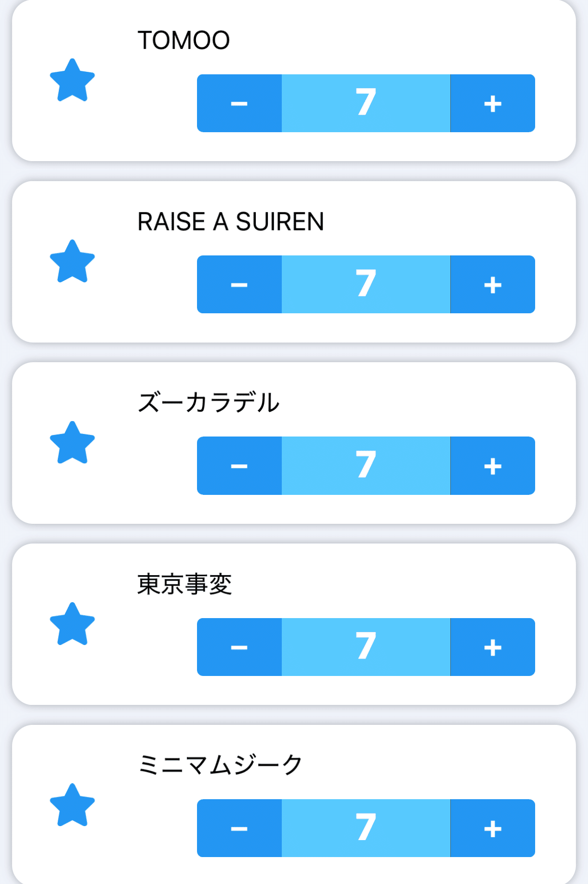
Task: Increase the TOMOO count with plus
Action: 493,103
